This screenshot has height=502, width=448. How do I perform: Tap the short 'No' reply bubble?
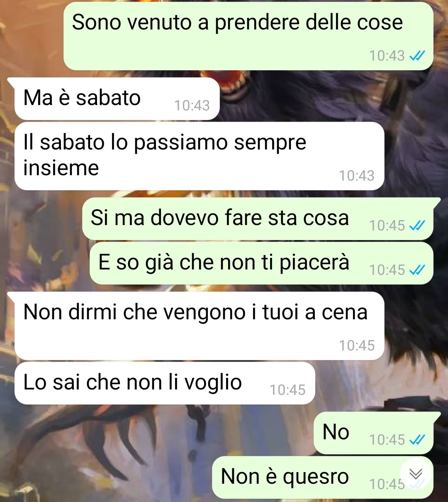(373, 433)
